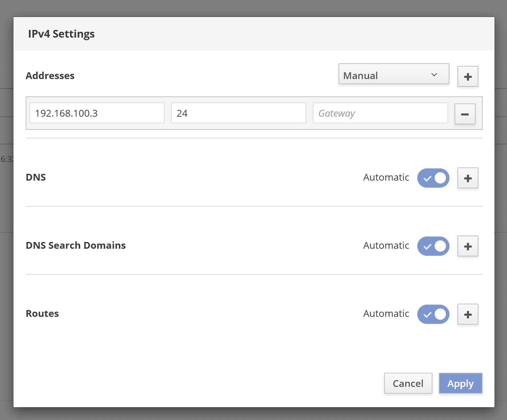Cancel the IPv4 Settings dialog
Image resolution: width=507 pixels, height=420 pixels.
(408, 383)
